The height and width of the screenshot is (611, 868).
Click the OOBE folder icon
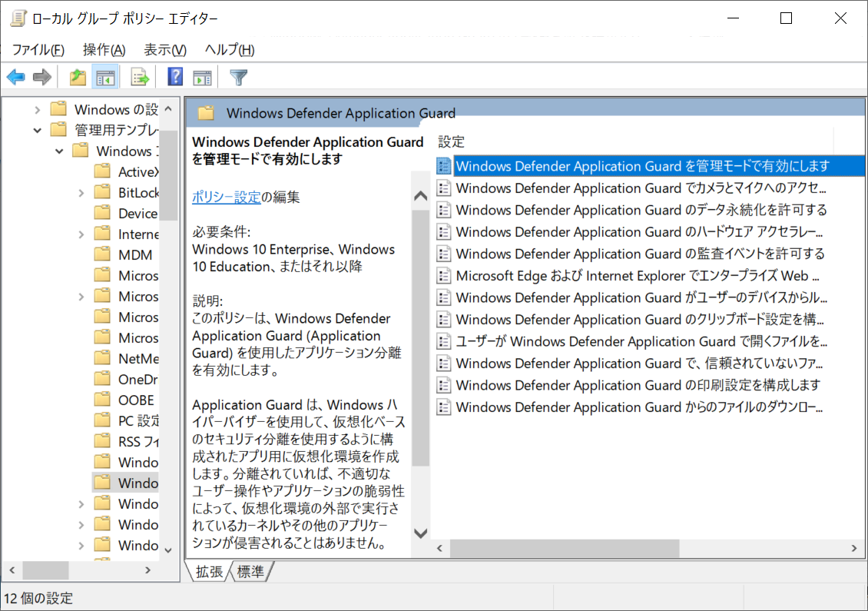[102, 400]
